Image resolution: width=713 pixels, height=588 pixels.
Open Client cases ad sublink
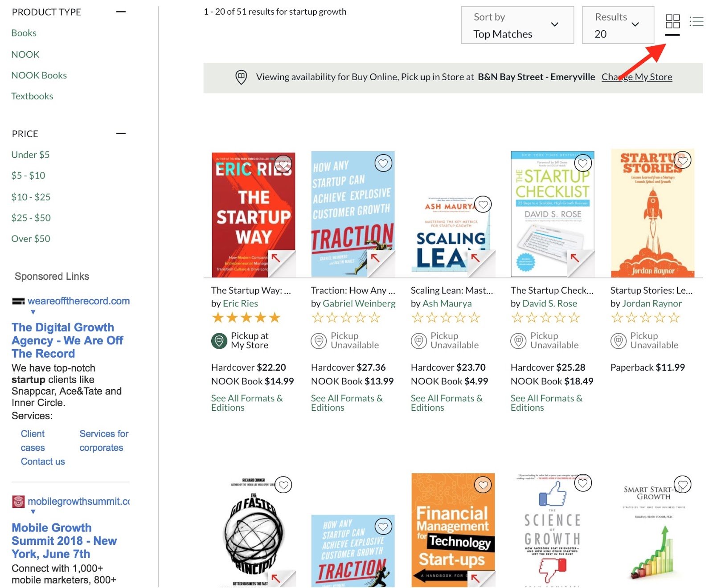33,441
